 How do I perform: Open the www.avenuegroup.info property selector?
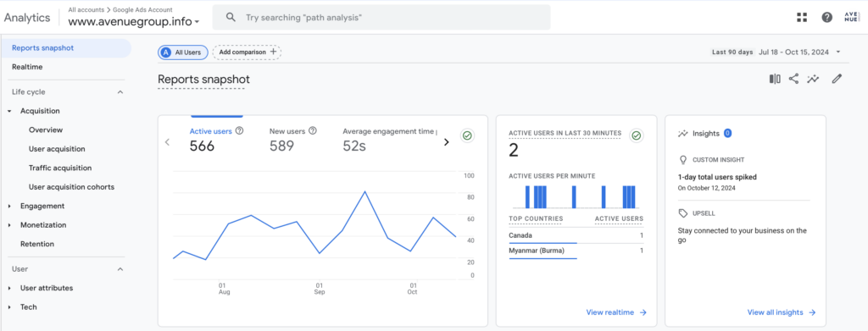pos(133,22)
